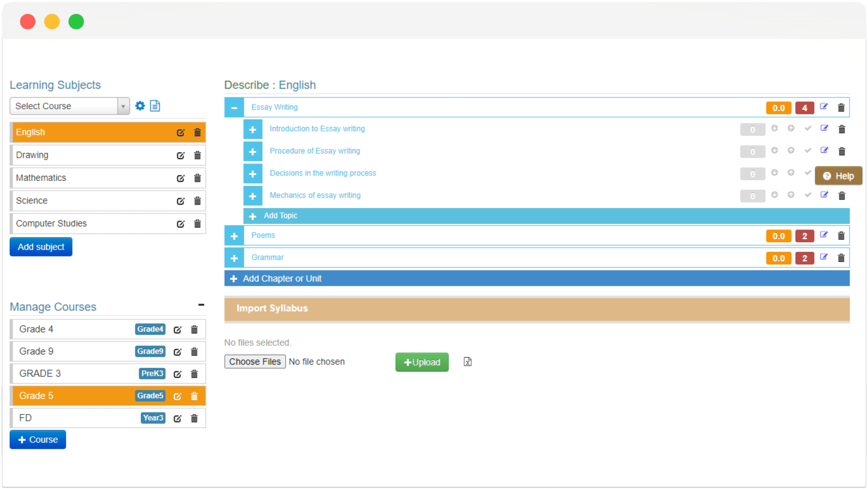This screenshot has height=489, width=868.
Task: Click the orange 0.0 badge for Poems
Action: coord(778,236)
